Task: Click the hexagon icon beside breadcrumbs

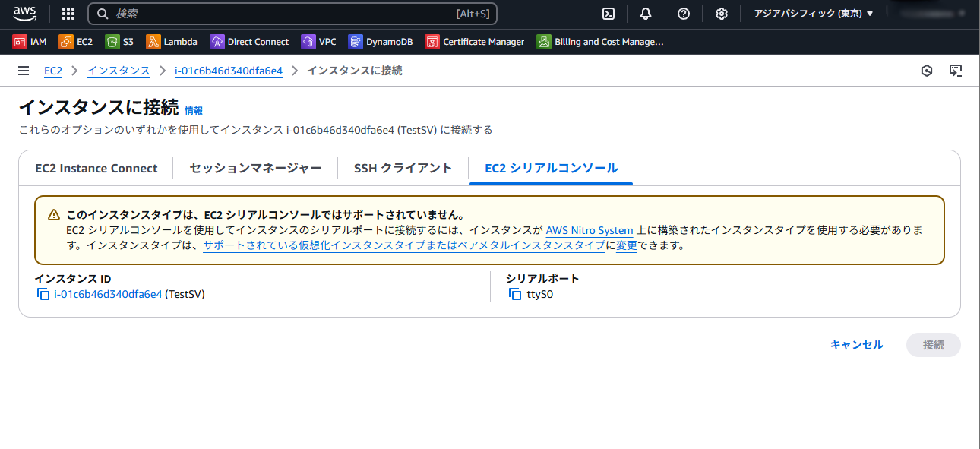Action: (927, 71)
